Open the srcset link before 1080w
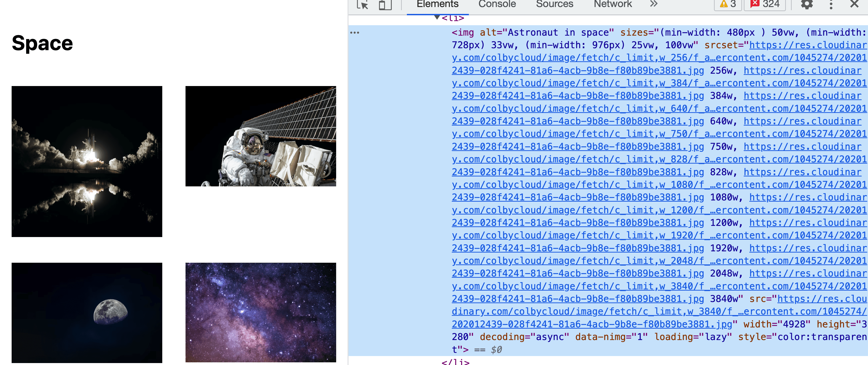868x365 pixels. click(x=659, y=184)
